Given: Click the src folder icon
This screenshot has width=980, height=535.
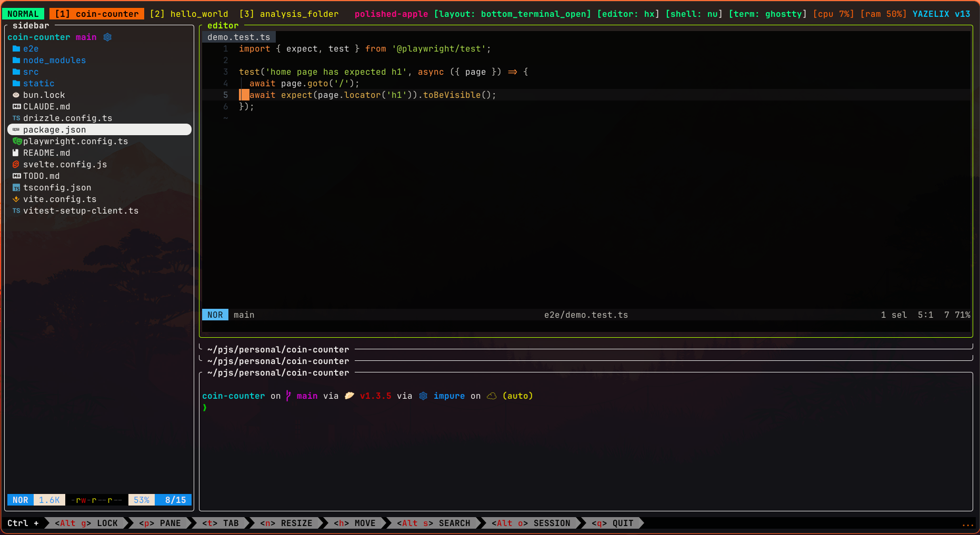Looking at the screenshot, I should (16, 72).
